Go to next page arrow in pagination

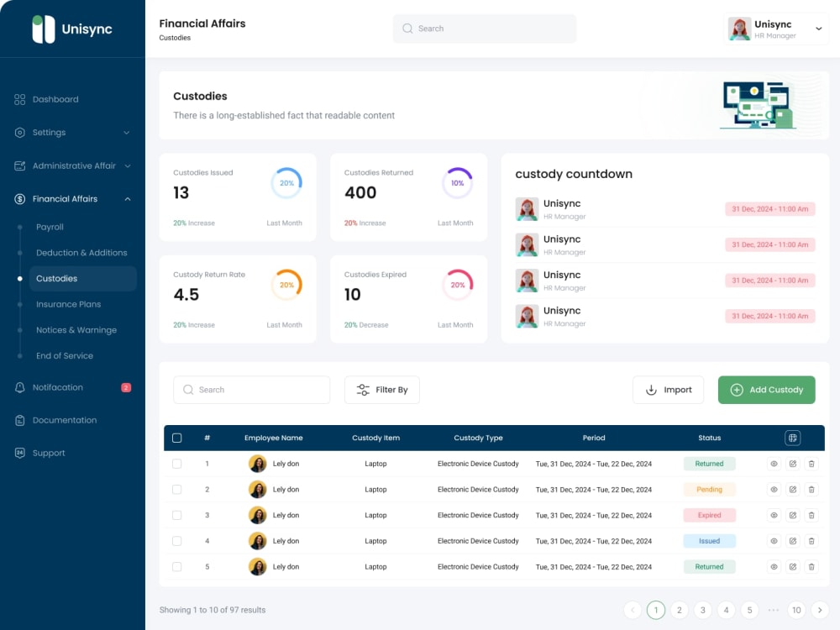pos(820,610)
